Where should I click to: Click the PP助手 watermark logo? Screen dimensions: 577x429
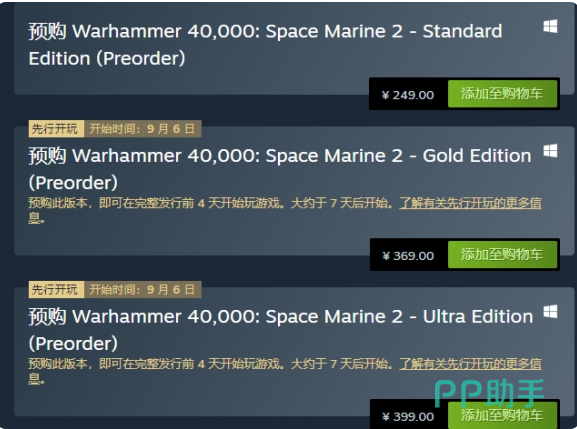(489, 392)
